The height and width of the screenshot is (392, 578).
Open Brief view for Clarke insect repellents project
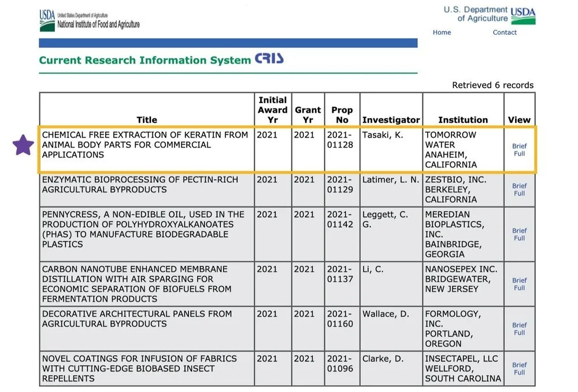coord(520,365)
